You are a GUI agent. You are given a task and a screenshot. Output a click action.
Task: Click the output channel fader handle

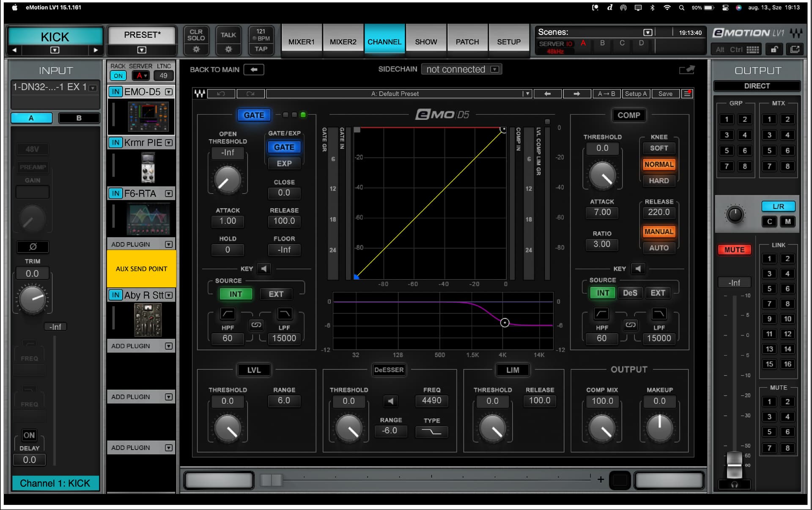pyautogui.click(x=734, y=464)
